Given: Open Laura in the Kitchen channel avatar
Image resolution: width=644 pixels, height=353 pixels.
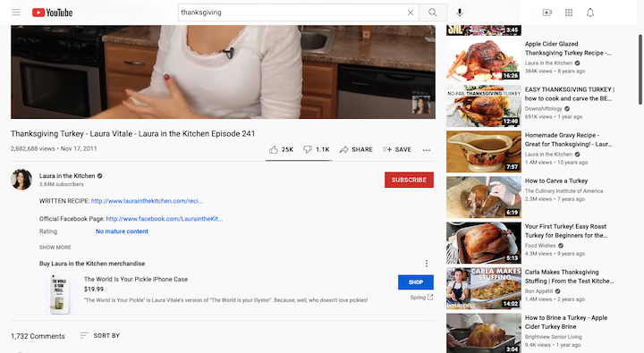Looking at the screenshot, I should click(21, 180).
